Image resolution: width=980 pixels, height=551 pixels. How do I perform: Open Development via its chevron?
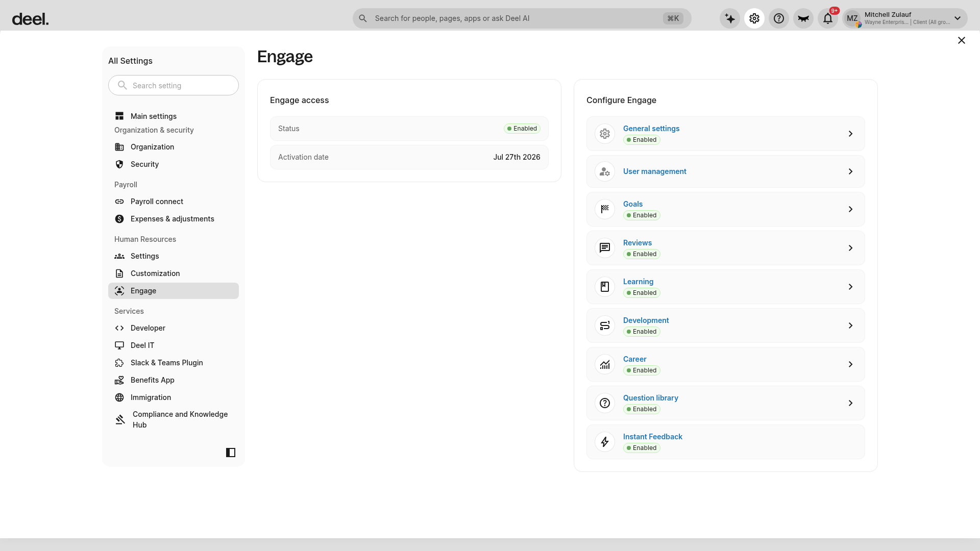pyautogui.click(x=850, y=325)
